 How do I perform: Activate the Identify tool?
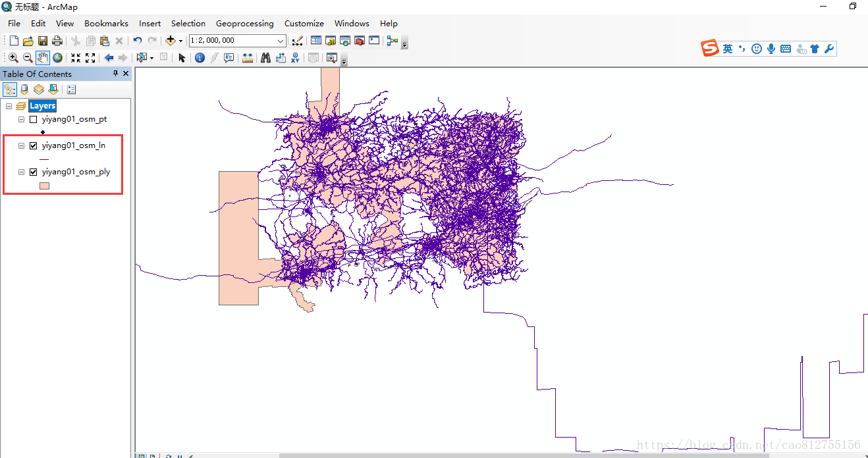pyautogui.click(x=200, y=58)
